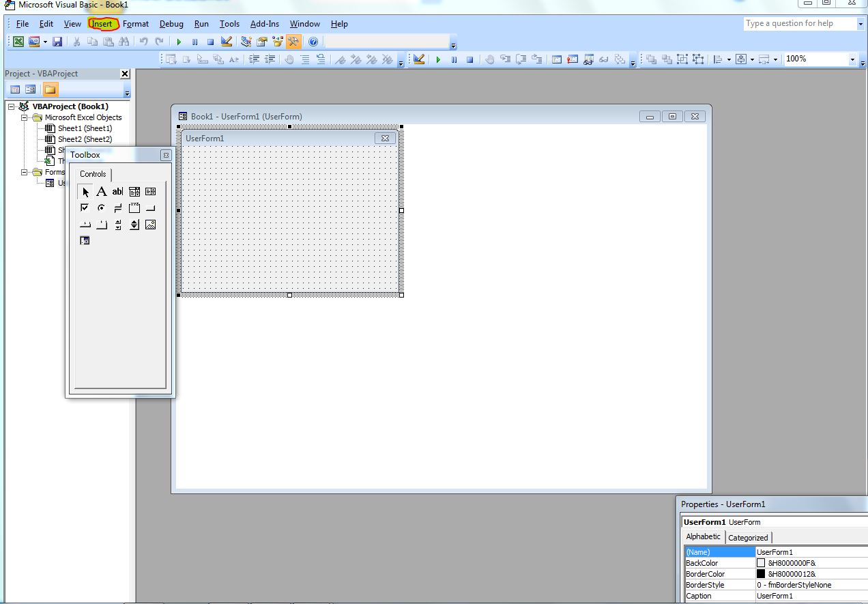This screenshot has height=604, width=868.
Task: Select the ToggleButton control in the Toolbox
Action: coord(117,207)
